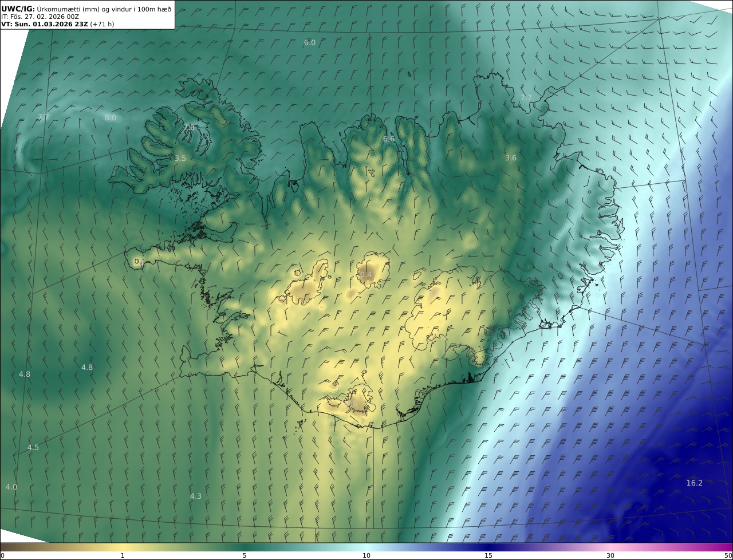The height and width of the screenshot is (560, 733).
Task: Click the 4.5 value label on the map
Action: (33, 448)
